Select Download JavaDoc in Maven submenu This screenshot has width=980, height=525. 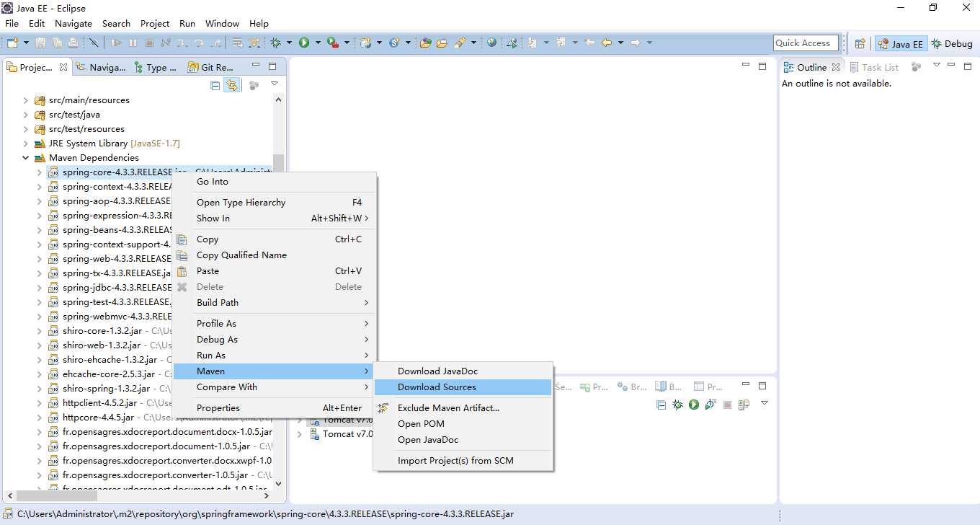pyautogui.click(x=463, y=371)
